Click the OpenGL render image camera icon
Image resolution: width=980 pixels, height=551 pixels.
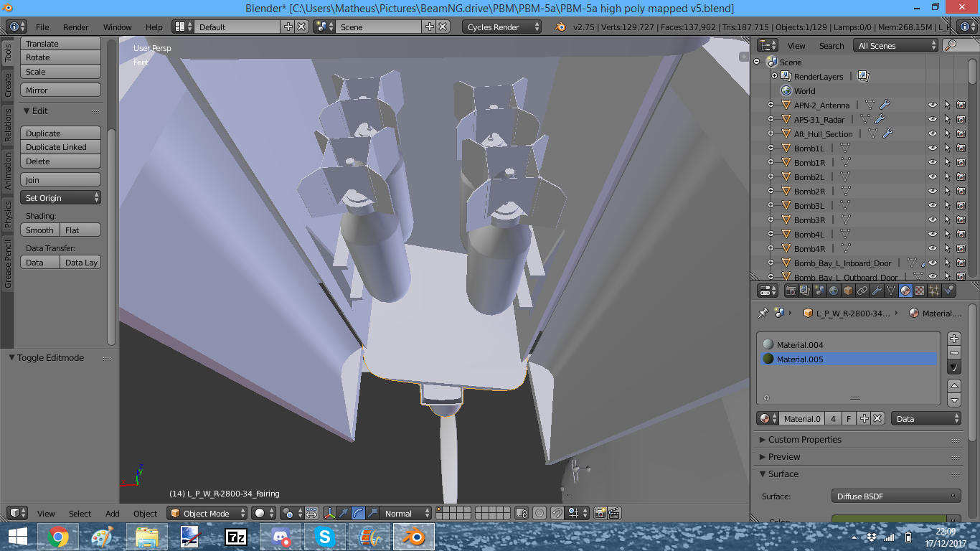point(600,513)
